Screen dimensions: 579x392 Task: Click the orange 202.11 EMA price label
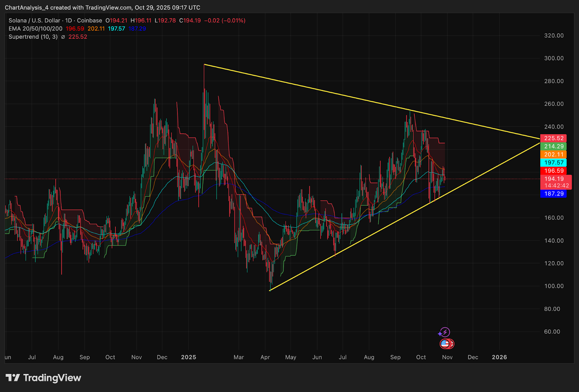click(x=553, y=154)
